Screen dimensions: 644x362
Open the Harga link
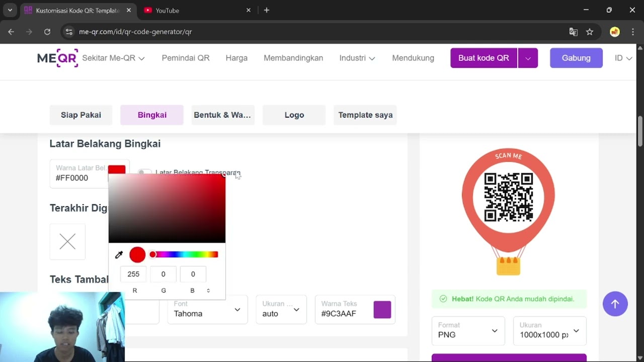(236, 58)
